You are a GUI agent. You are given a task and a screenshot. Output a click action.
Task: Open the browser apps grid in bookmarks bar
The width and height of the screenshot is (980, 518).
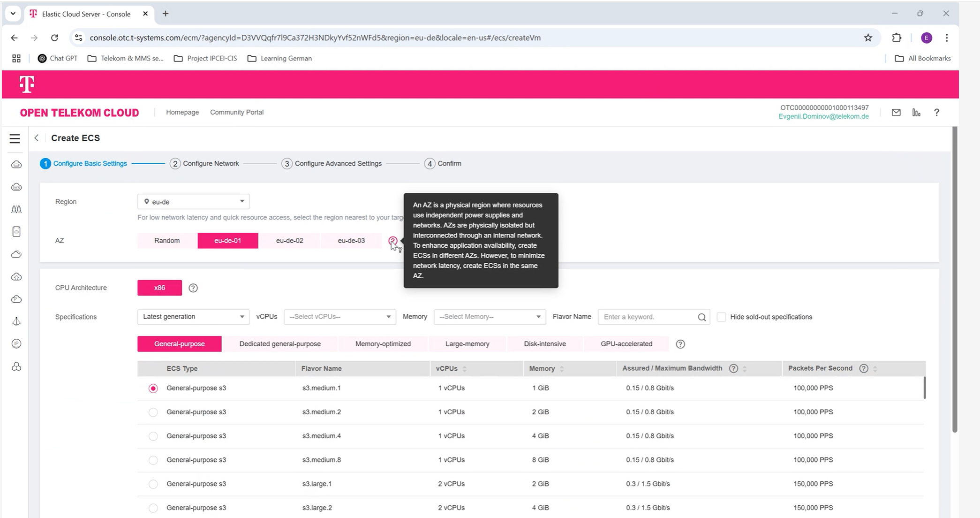coord(16,59)
